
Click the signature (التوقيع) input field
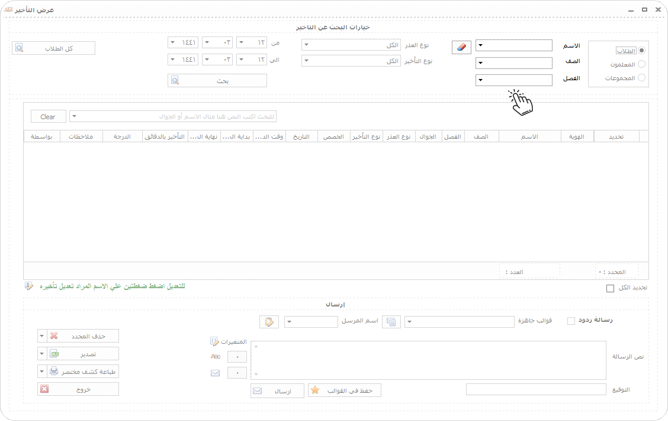(536, 389)
